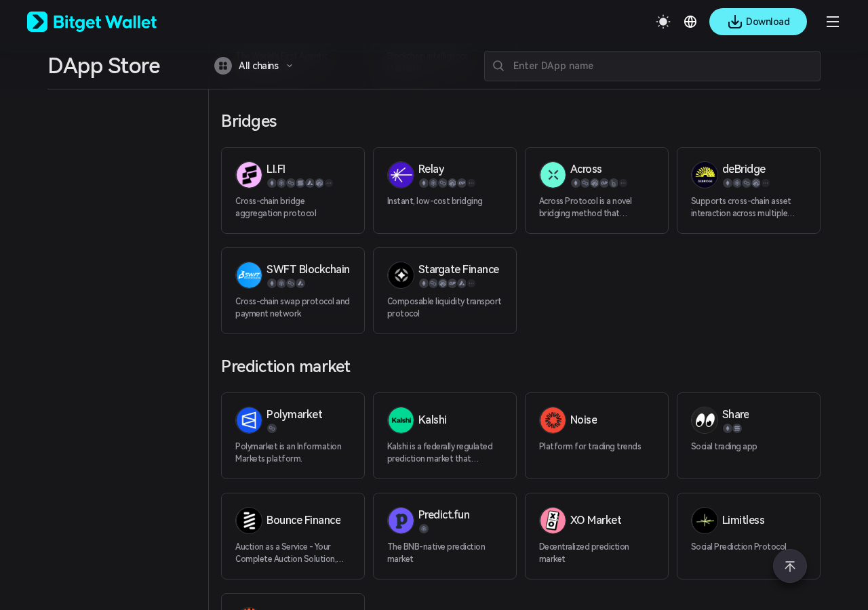Click 'Cross-chain bridge aggregation protocol' description
The height and width of the screenshot is (610, 868).
(x=276, y=207)
